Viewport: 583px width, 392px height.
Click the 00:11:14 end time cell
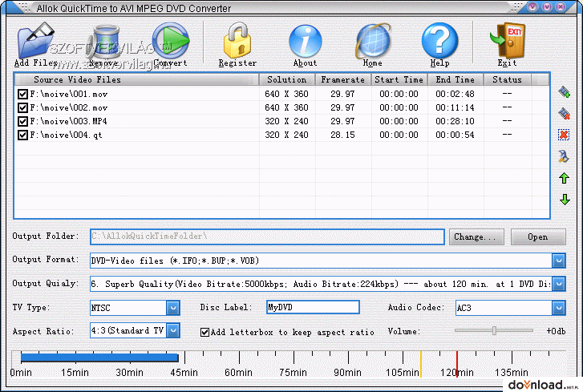(455, 107)
